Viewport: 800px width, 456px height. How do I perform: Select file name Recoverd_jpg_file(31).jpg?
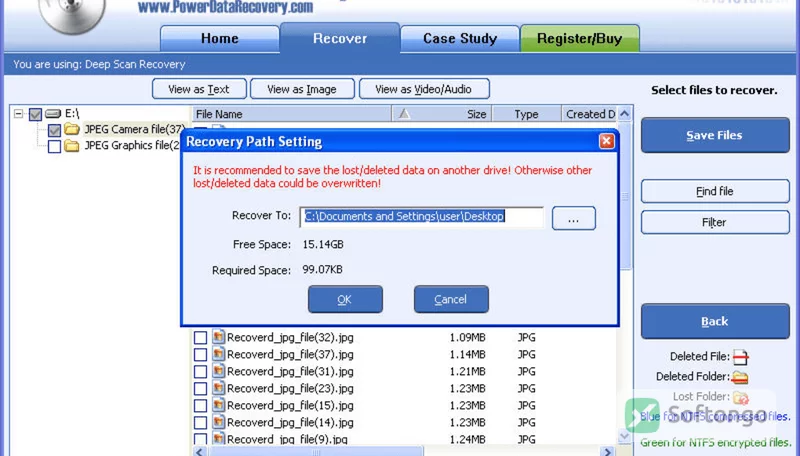[x=290, y=371]
